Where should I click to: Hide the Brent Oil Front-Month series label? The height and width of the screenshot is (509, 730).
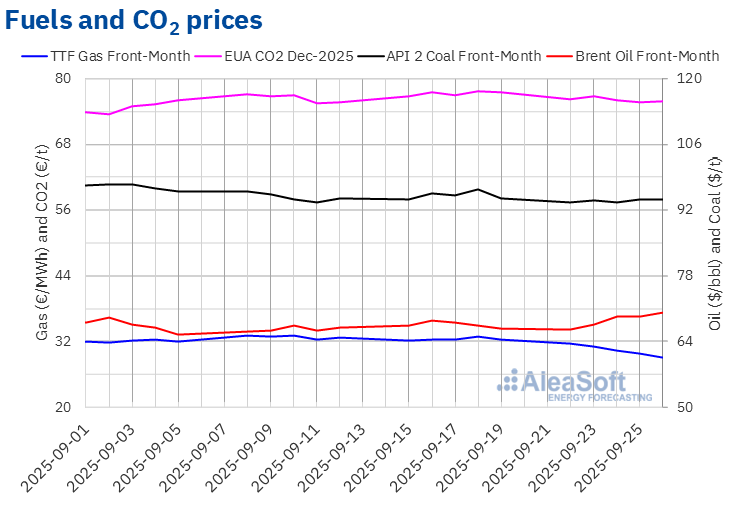pyautogui.click(x=646, y=56)
